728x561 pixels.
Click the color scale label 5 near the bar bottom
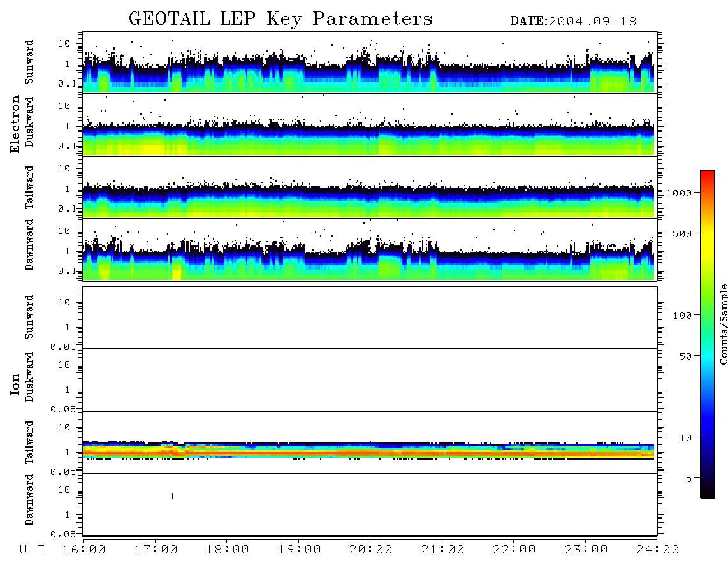[689, 479]
